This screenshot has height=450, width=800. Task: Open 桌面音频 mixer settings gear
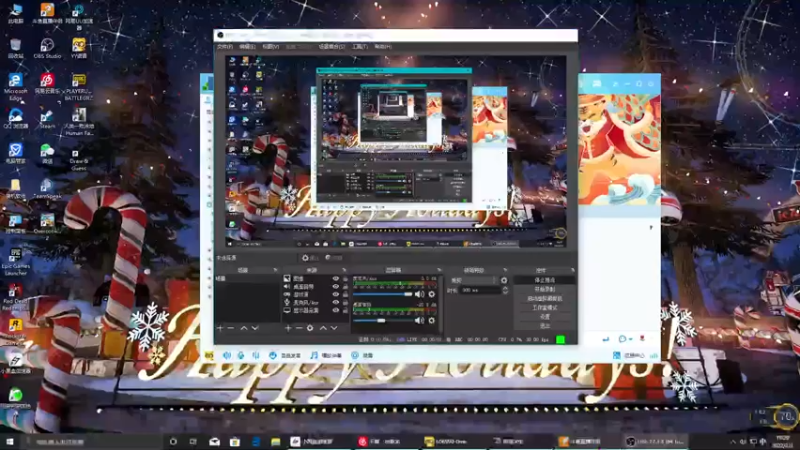432,320
